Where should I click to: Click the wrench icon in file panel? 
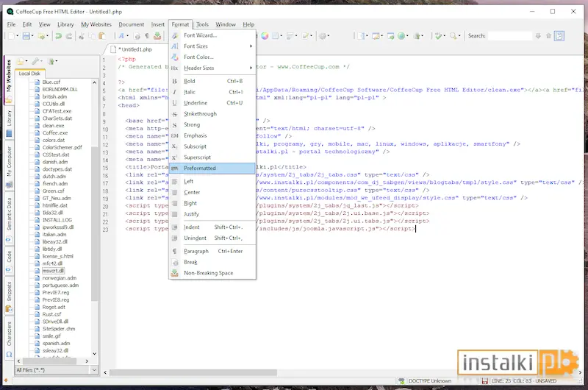[35, 61]
